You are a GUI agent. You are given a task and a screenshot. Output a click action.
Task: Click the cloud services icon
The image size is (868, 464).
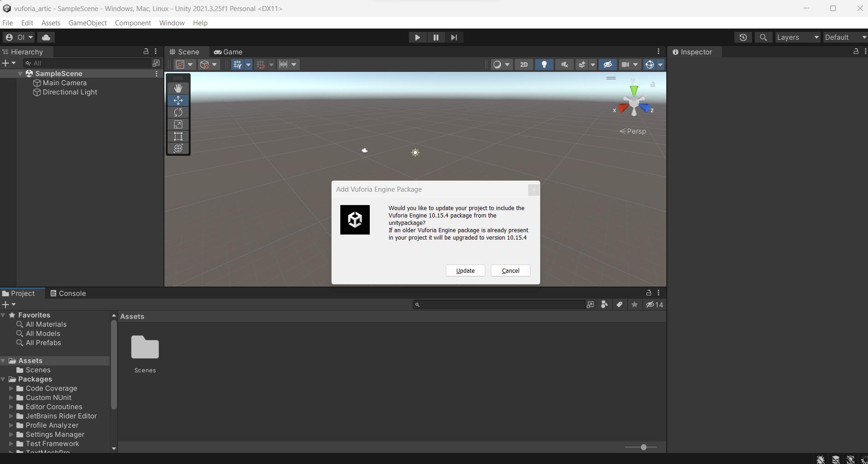[46, 37]
